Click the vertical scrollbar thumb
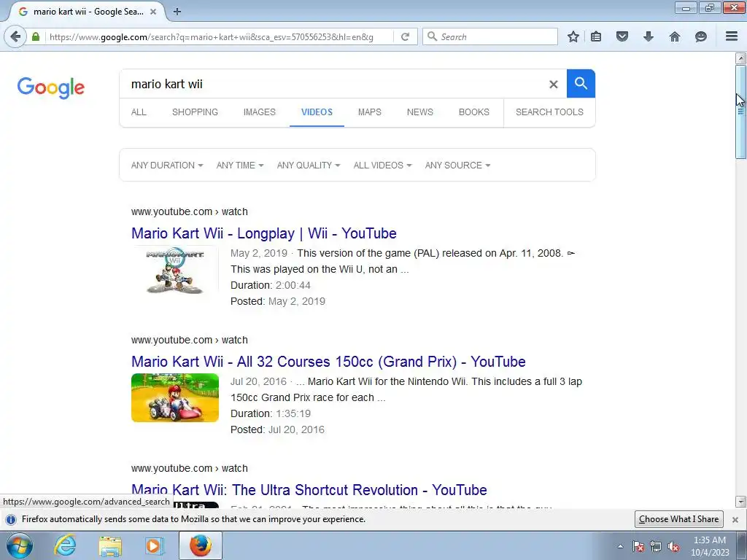This screenshot has height=560, width=747. tap(740, 112)
